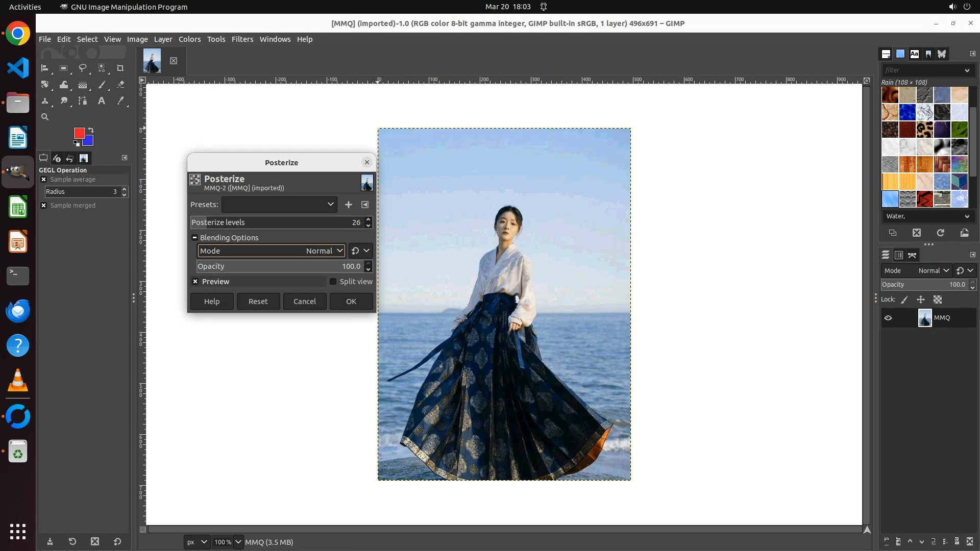Screen dimensions: 980x551
Task: Click the red foreground color swatch
Action: click(x=79, y=133)
